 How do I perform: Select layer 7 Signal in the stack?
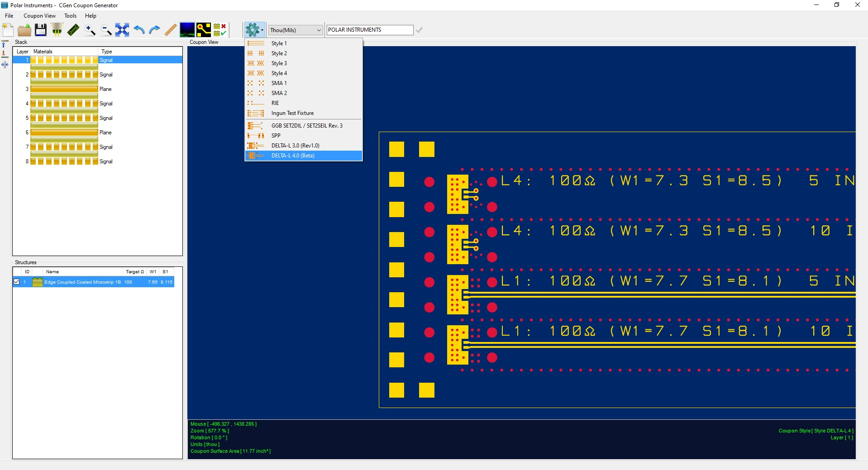point(97,147)
